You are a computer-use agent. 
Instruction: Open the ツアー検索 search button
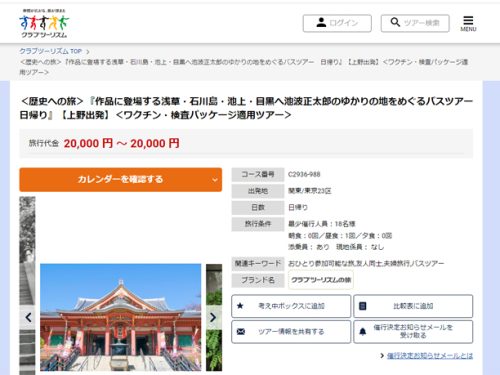[415, 23]
